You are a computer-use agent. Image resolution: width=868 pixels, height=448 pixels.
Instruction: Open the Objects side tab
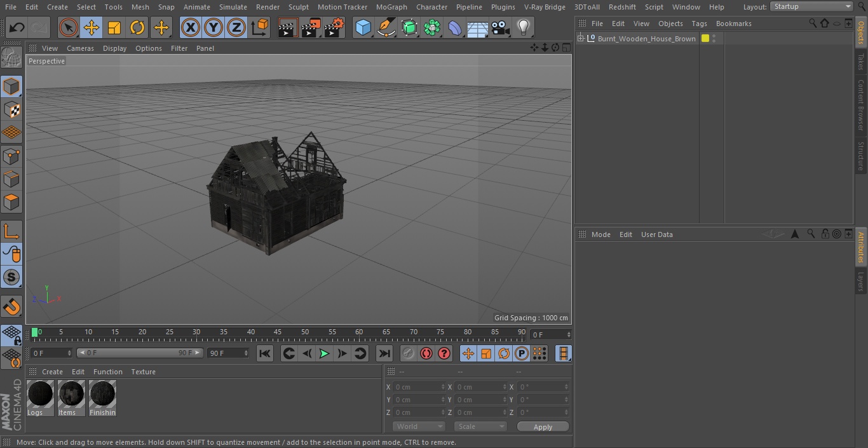pos(861,32)
